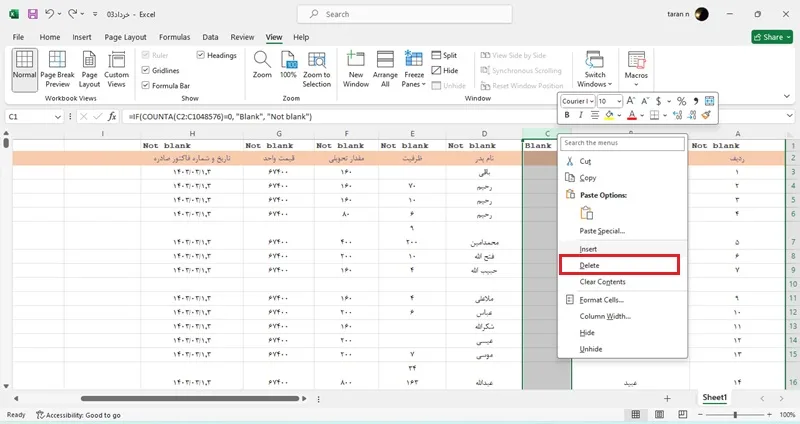Screen dimensions: 800x424
Task: Switch to the Page Layout tab
Action: [x=125, y=37]
